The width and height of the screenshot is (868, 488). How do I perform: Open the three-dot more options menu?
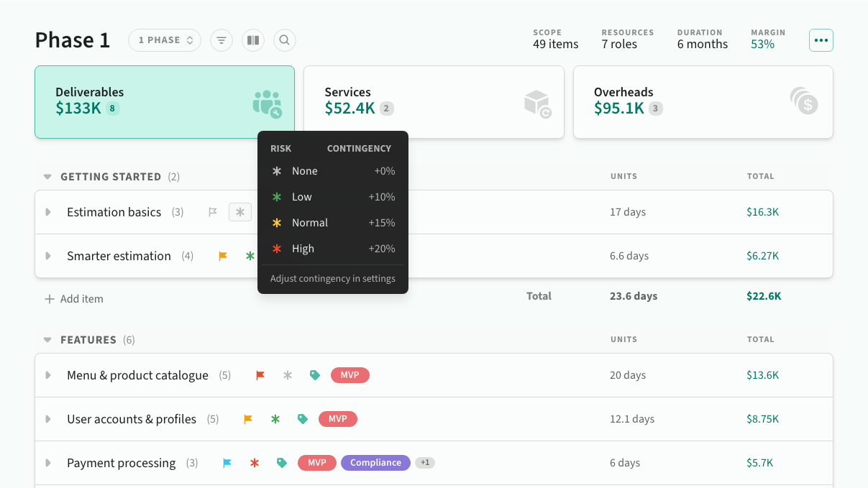(x=821, y=40)
